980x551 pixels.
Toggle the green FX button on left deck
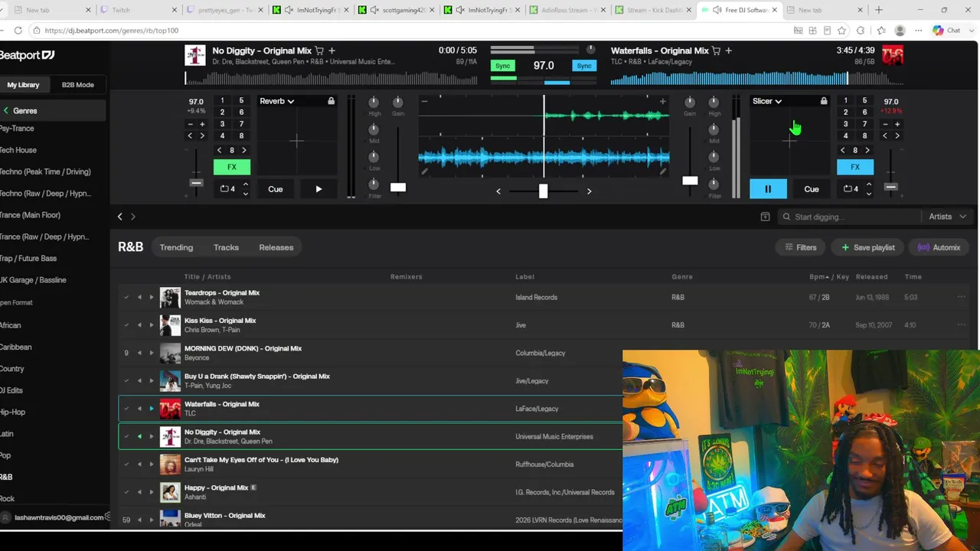231,167
